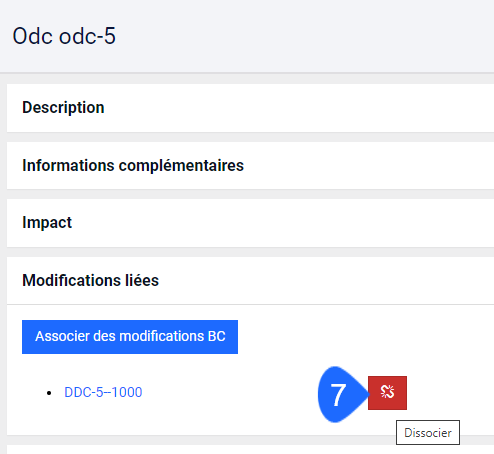Click the Dissocier tooltip label
Image resolution: width=494 pixels, height=454 pixels.
(x=428, y=433)
